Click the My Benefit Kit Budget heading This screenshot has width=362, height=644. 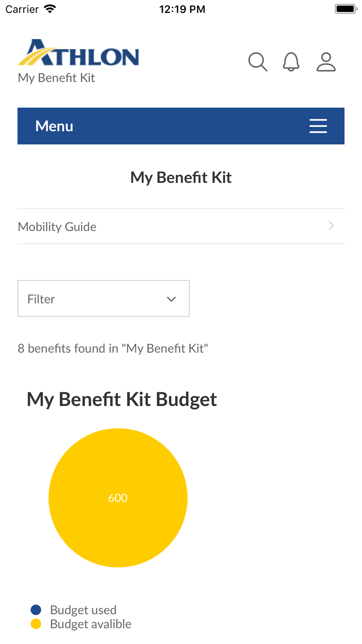(x=122, y=400)
